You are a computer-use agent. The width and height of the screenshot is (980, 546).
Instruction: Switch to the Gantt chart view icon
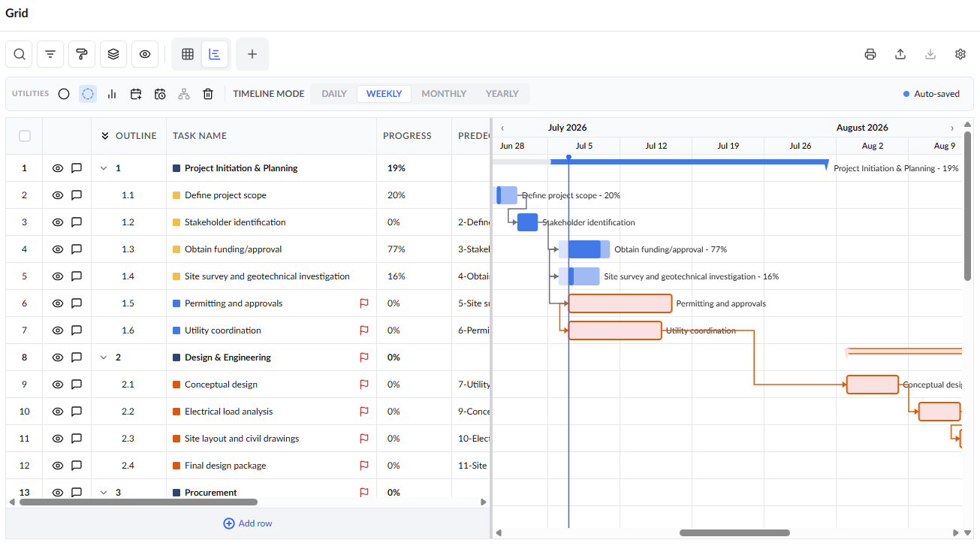215,54
